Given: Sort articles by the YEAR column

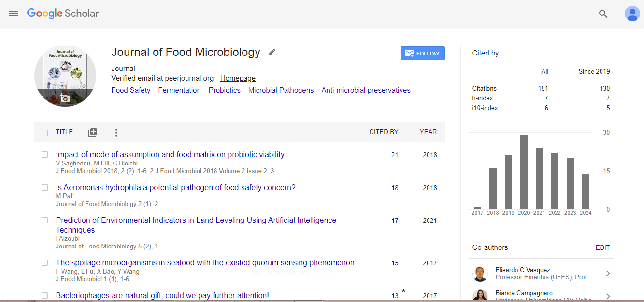Looking at the screenshot, I should point(428,132).
